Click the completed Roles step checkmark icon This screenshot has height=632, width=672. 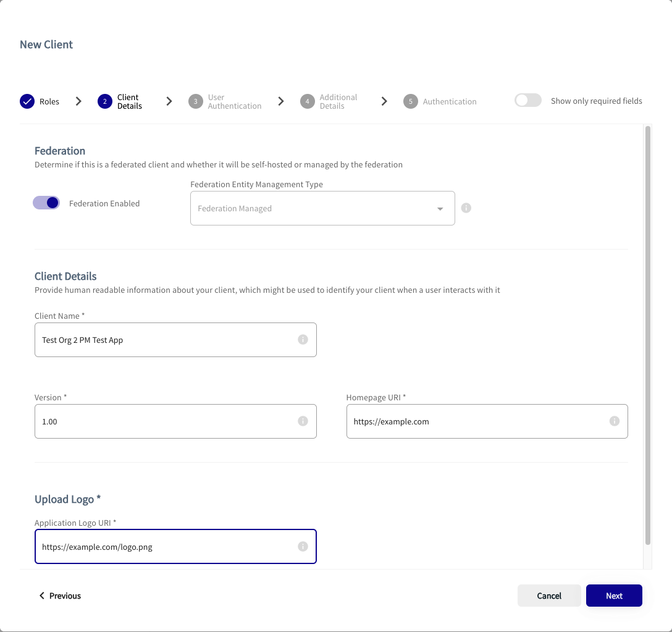(x=27, y=101)
